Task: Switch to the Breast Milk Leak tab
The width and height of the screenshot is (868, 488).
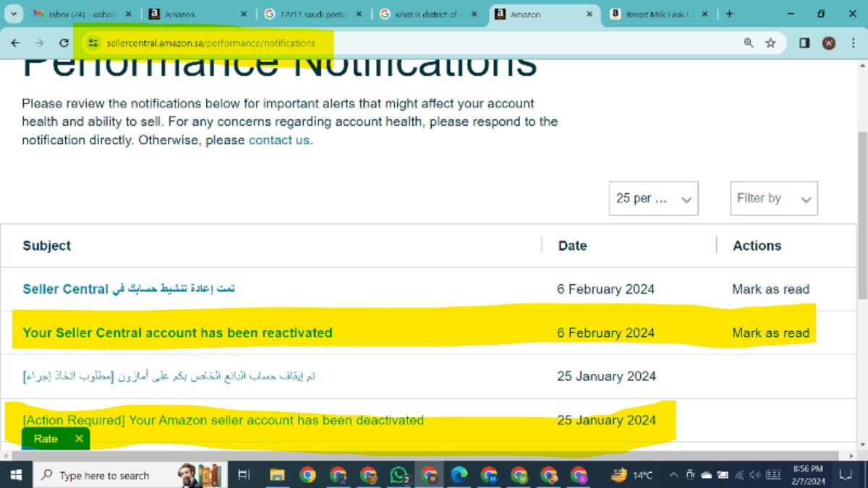Action: pyautogui.click(x=658, y=14)
